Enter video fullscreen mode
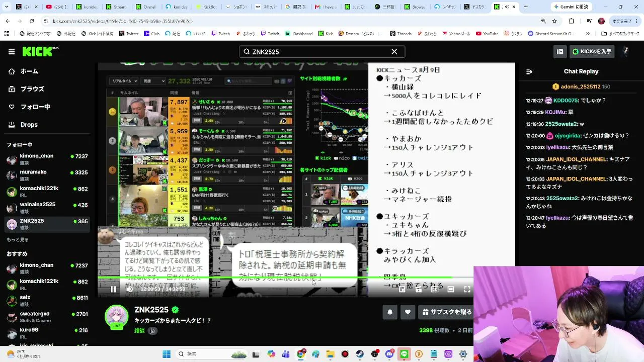644x362 pixels. coord(467,289)
